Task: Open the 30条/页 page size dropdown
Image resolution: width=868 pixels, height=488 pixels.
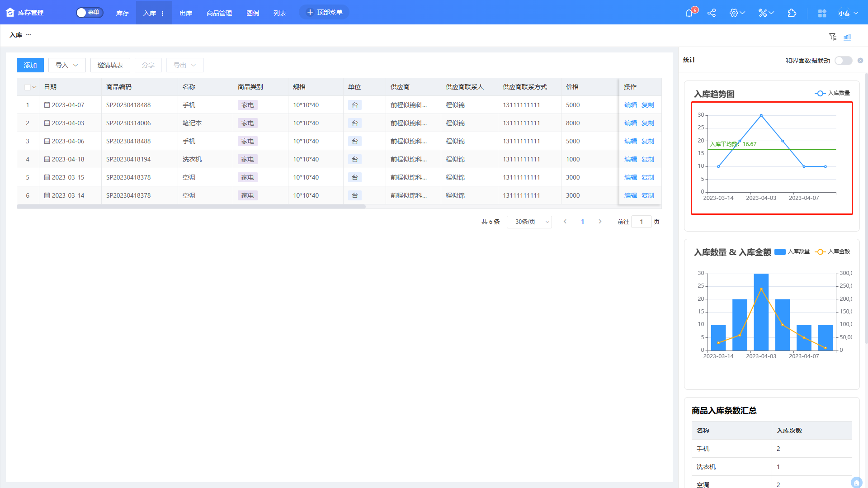Action: pos(529,222)
